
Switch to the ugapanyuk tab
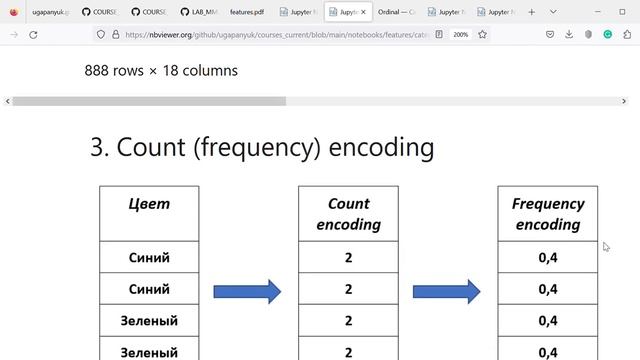(50, 12)
